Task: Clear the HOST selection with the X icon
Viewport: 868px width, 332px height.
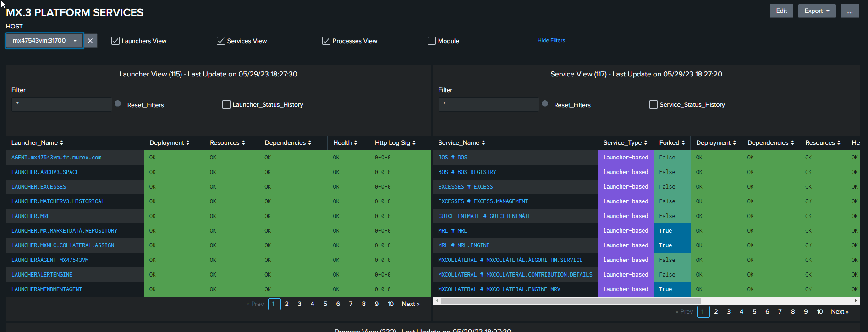Action: pos(90,41)
